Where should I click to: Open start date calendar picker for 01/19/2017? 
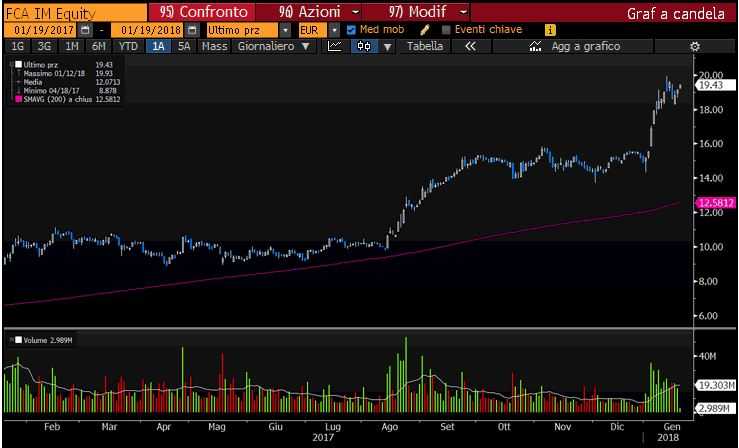[x=85, y=30]
